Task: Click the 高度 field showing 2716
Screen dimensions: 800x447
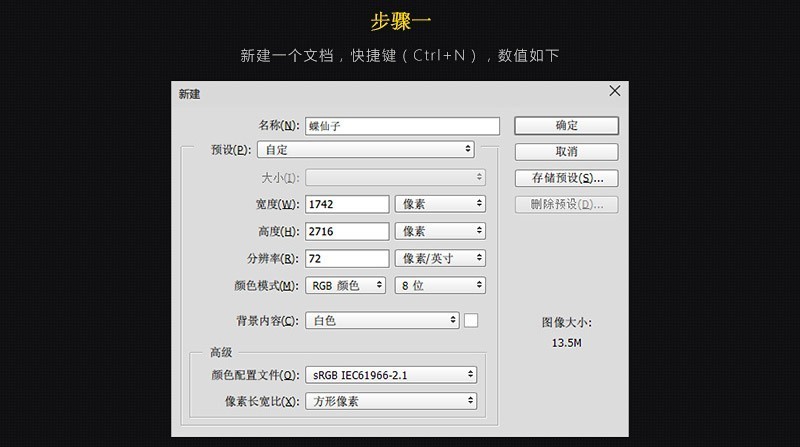Action: 347,231
